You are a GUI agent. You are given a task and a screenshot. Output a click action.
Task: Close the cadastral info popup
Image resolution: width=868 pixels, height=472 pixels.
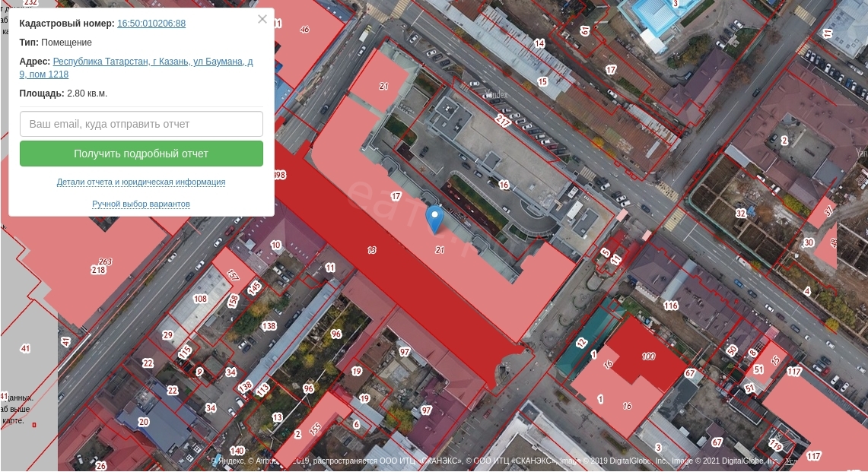click(262, 20)
